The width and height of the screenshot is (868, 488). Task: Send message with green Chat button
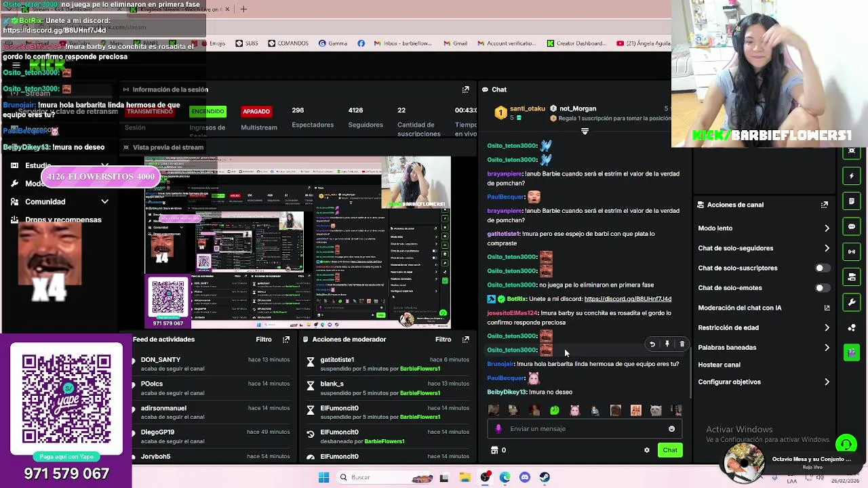pos(670,450)
